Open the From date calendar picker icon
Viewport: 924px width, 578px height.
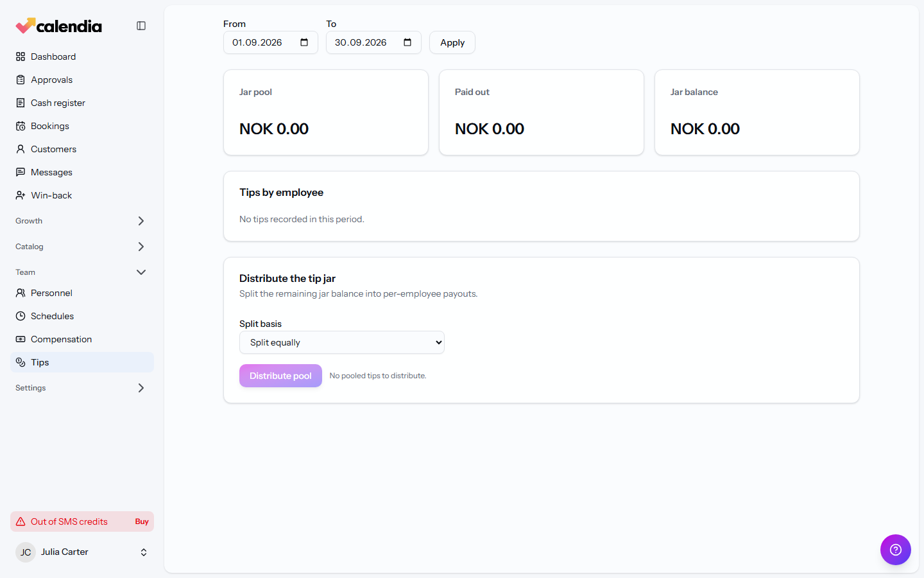pos(304,42)
